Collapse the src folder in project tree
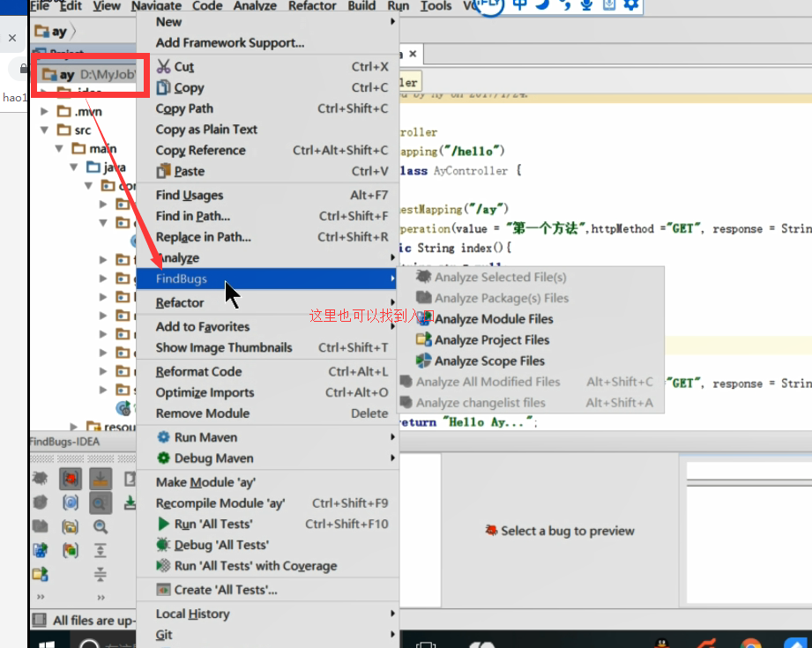This screenshot has width=812, height=648. [x=45, y=130]
